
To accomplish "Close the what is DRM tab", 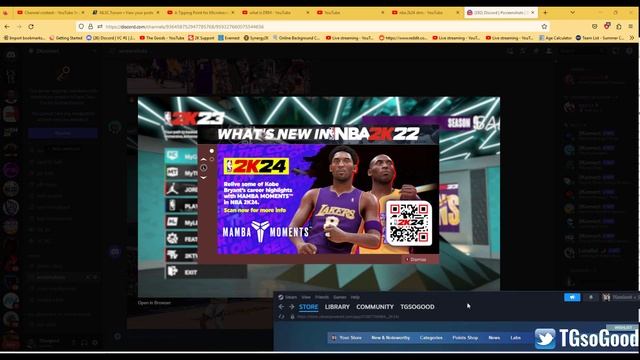I will click(x=308, y=13).
